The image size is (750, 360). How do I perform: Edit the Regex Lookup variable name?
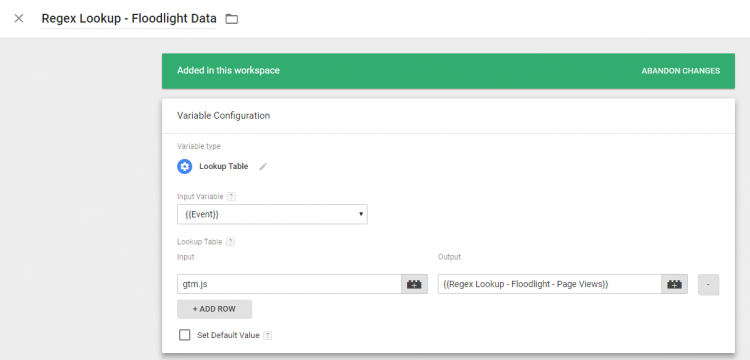tap(129, 19)
